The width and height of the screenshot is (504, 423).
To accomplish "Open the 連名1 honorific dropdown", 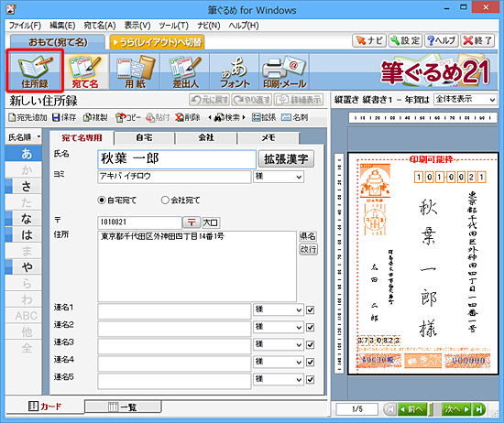I will pos(279,310).
